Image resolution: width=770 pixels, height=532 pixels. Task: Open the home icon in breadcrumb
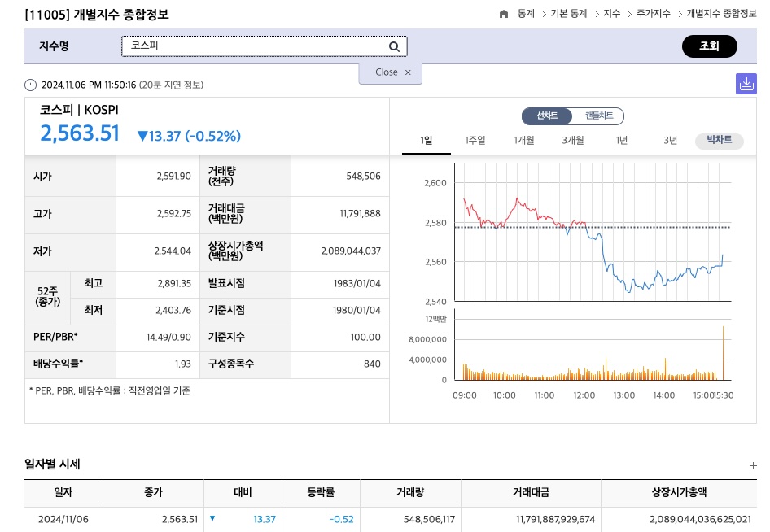(x=503, y=14)
